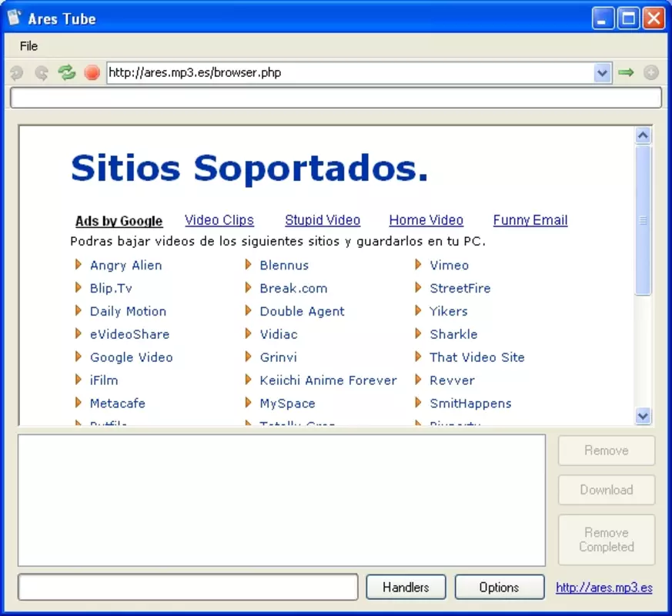Click the Blennus site link

click(x=284, y=266)
